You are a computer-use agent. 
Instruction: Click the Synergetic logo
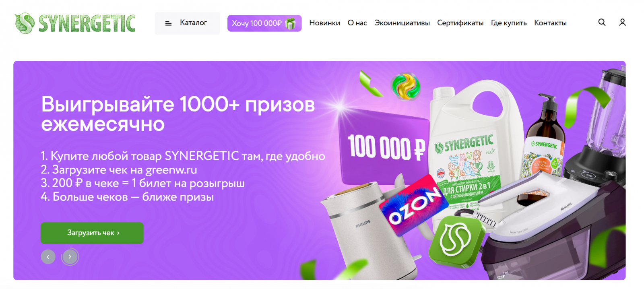(75, 23)
